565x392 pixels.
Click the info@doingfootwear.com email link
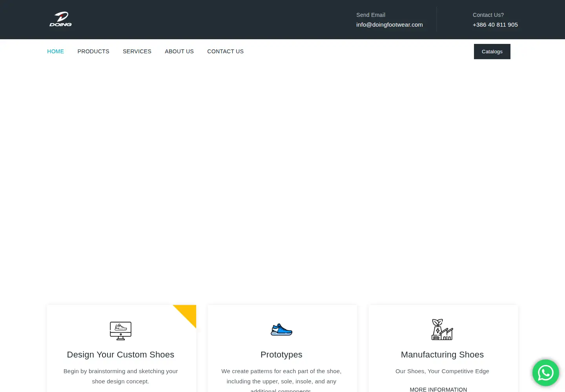390,25
